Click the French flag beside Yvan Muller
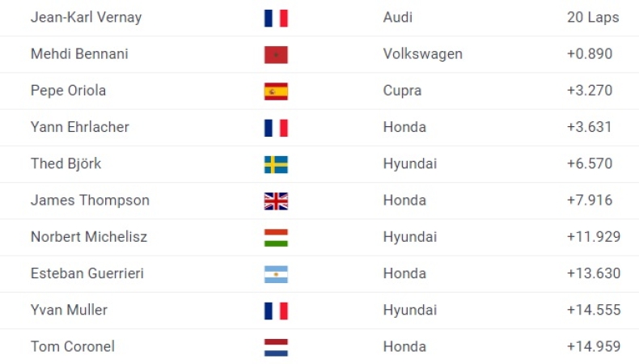Screen dimensions: 639x364 [x=276, y=311]
